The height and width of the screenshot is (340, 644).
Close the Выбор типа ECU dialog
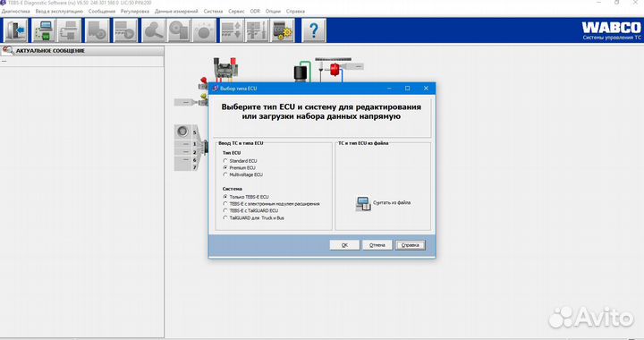tap(426, 89)
